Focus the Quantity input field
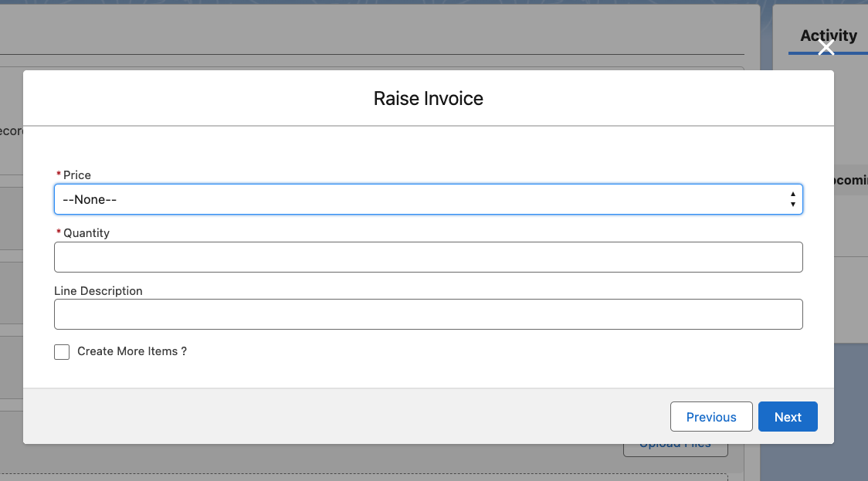Image resolution: width=868 pixels, height=481 pixels. tap(428, 257)
